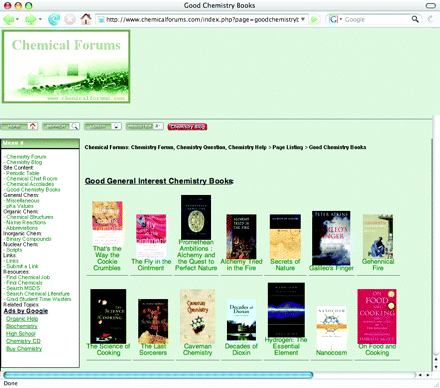Screen dimensions: 440x388
Task: Open the Hydrogen: The Essential Element title link
Action: (x=286, y=346)
